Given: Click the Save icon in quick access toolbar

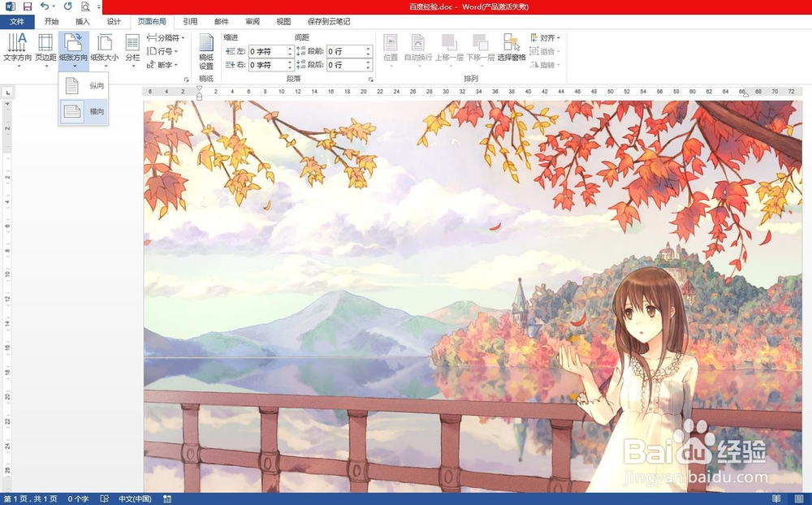Looking at the screenshot, I should (x=27, y=6).
